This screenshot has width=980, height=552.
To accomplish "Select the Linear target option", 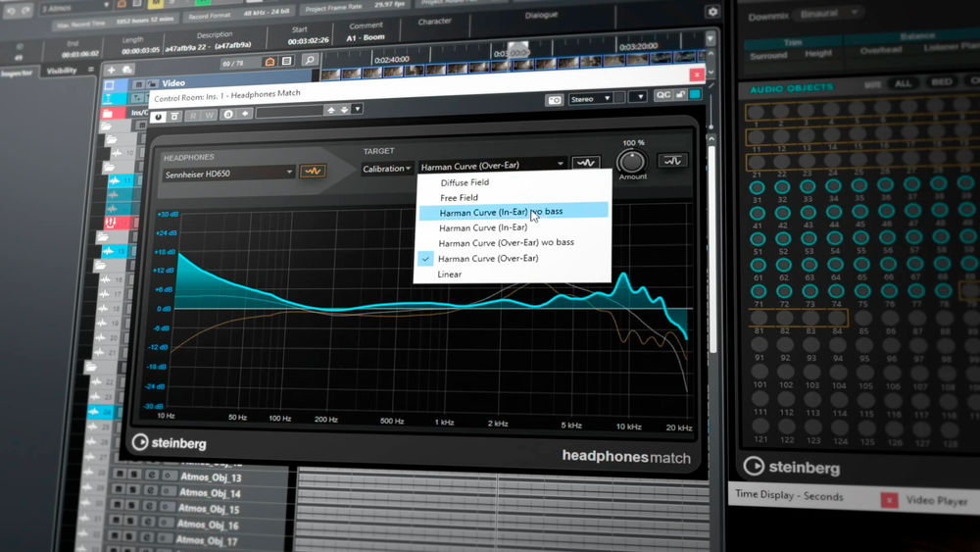I will pyautogui.click(x=449, y=275).
